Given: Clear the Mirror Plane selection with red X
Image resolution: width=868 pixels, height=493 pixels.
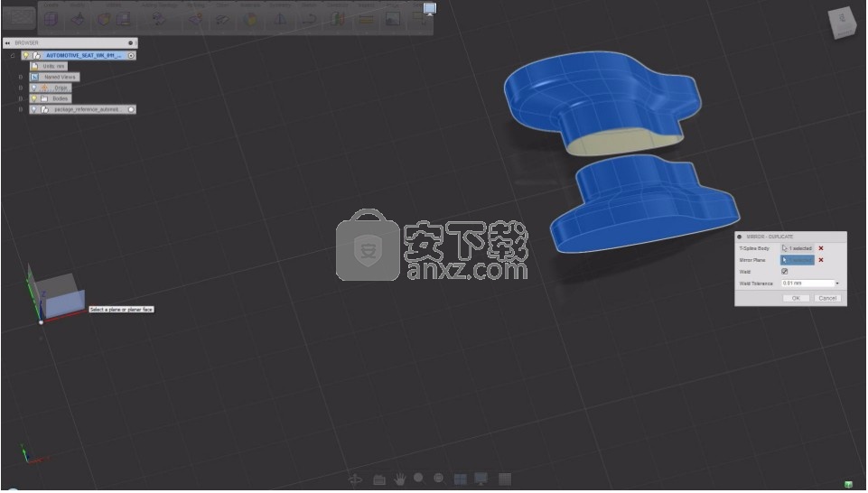Looking at the screenshot, I should click(821, 260).
